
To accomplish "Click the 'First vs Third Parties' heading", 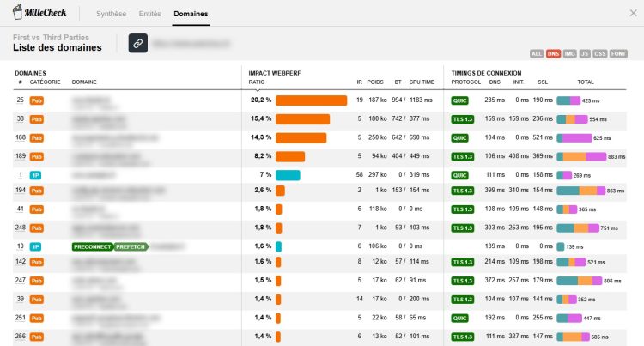I will coord(51,38).
